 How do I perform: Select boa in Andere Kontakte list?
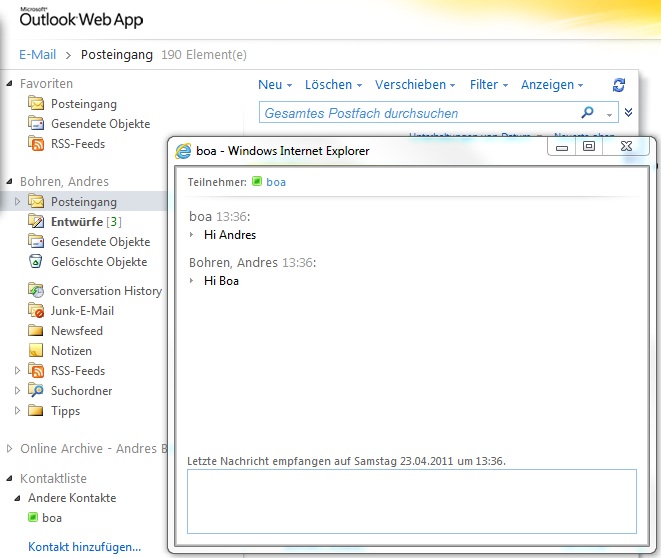[x=52, y=518]
